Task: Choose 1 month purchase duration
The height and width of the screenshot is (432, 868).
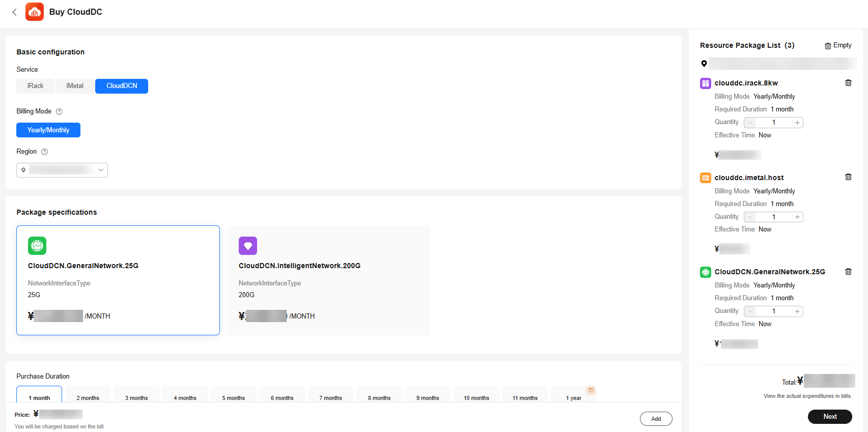Action: [39, 395]
